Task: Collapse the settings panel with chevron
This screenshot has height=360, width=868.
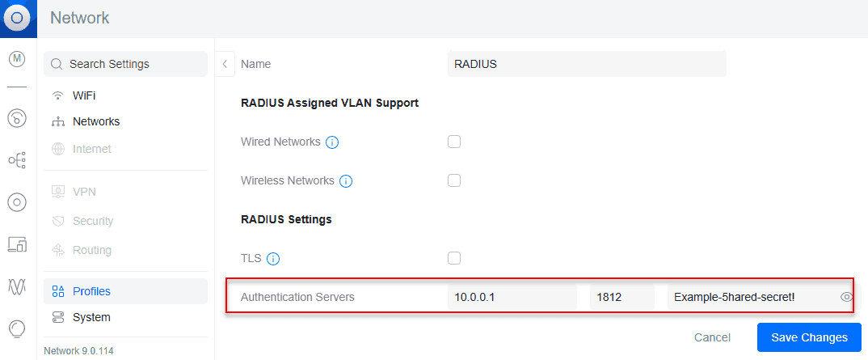Action: pos(225,64)
